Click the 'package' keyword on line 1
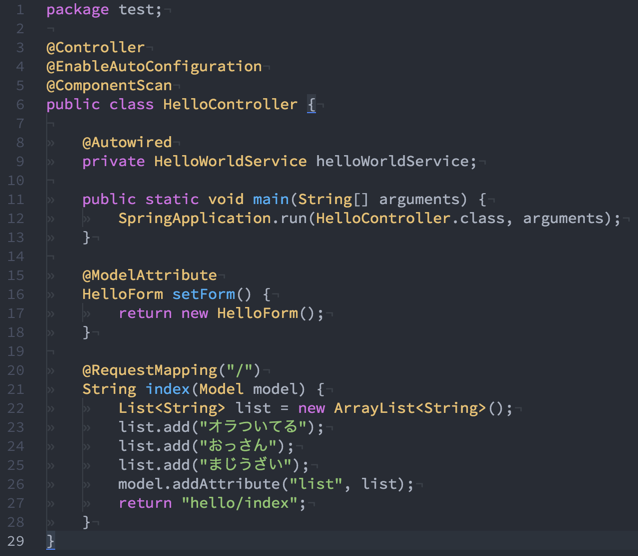 point(77,10)
